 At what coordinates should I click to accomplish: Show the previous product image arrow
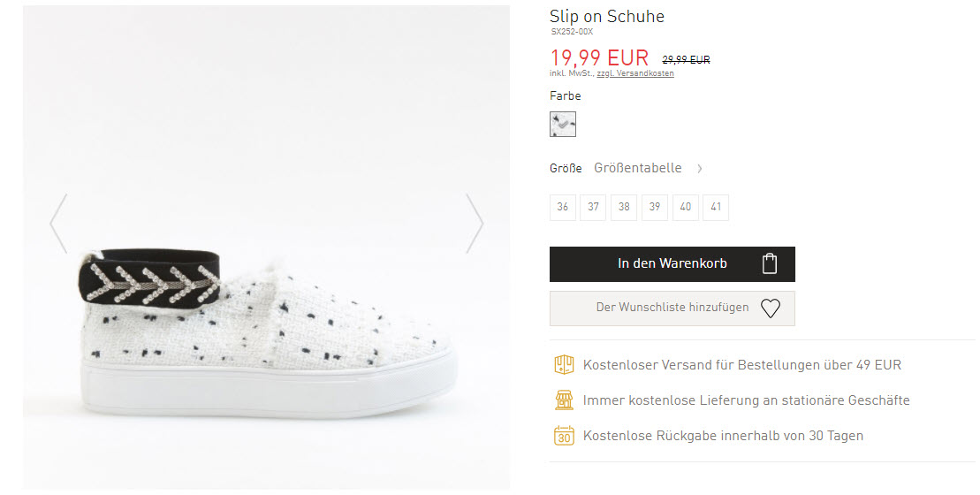coord(58,224)
